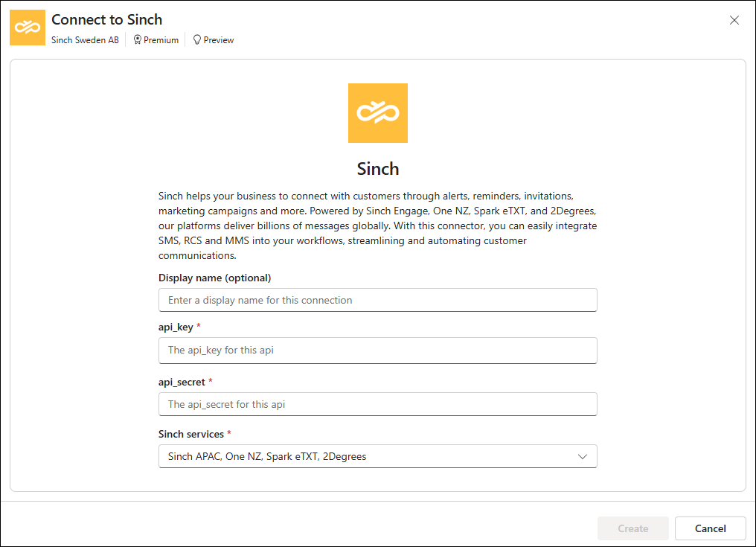This screenshot has height=547, width=756.
Task: Click the Display name (optional) label
Action: tap(214, 278)
